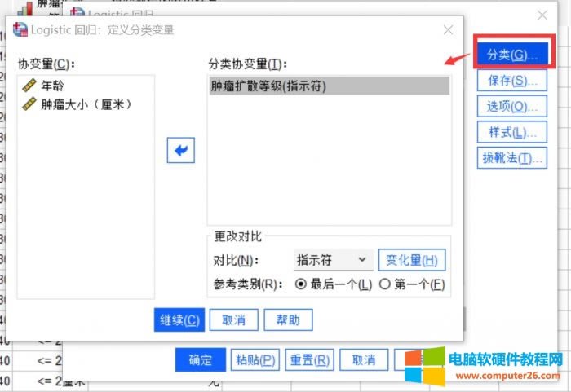
Task: Click the blue arrow to move variable back
Action: click(180, 150)
